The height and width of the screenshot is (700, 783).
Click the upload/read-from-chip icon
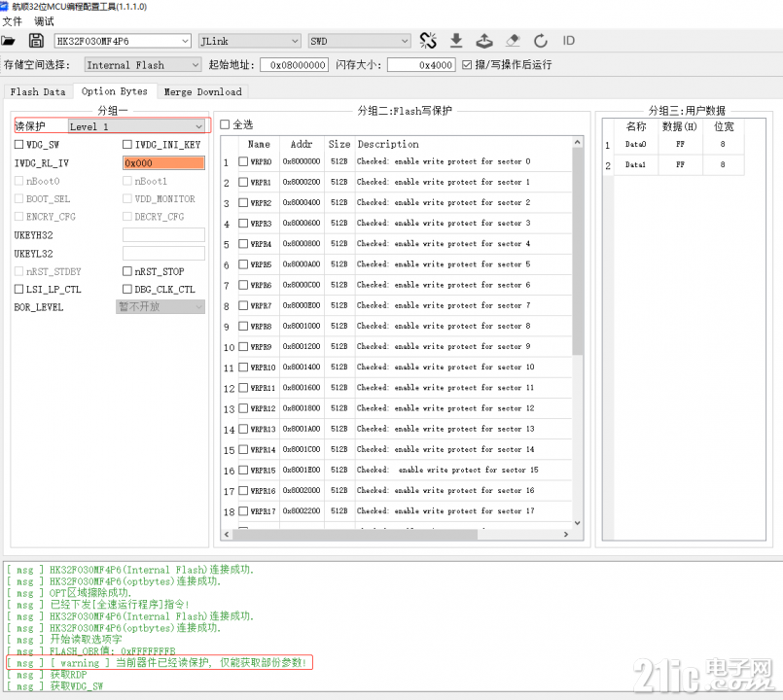pos(483,41)
